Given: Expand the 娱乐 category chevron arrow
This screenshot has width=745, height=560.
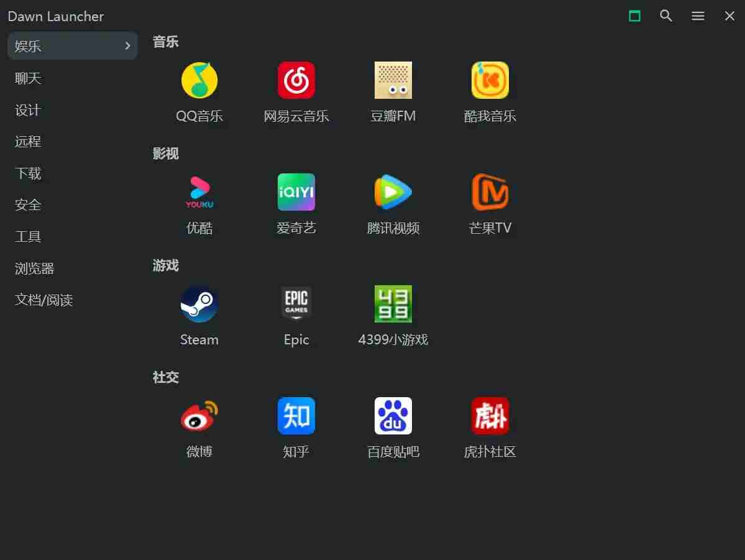Looking at the screenshot, I should (127, 46).
